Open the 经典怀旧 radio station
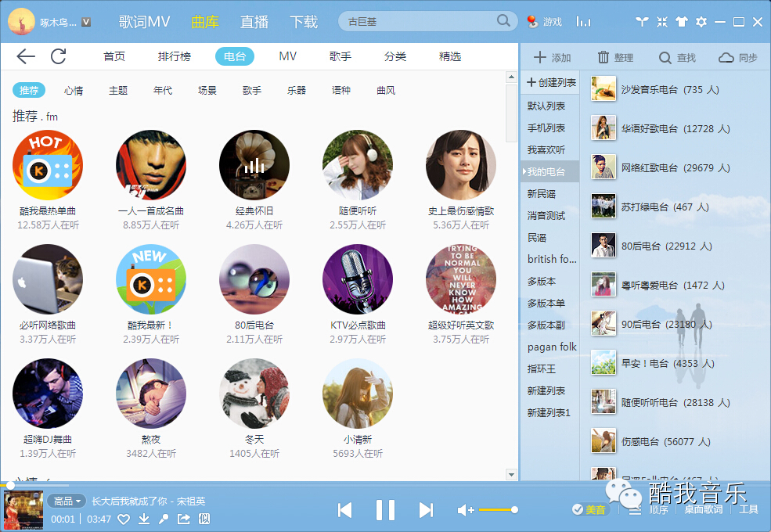Image resolution: width=771 pixels, height=532 pixels. pos(254,165)
